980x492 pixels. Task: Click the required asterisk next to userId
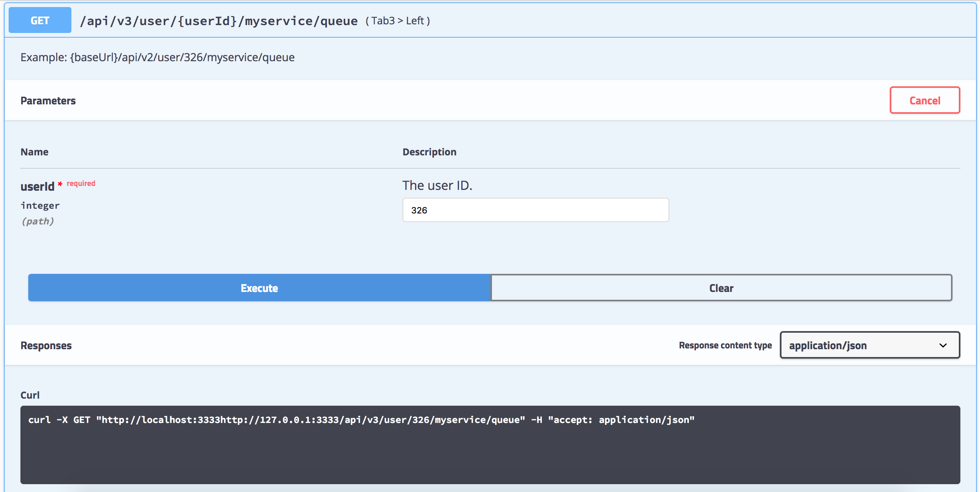point(60,184)
